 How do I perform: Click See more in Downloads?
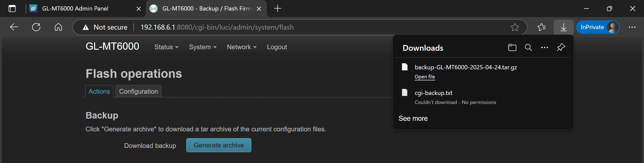coord(413,119)
